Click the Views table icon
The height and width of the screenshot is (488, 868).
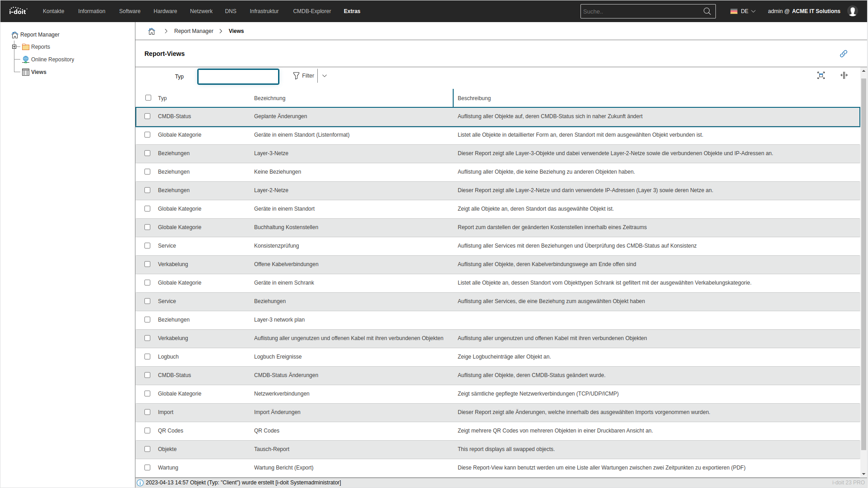(x=26, y=72)
